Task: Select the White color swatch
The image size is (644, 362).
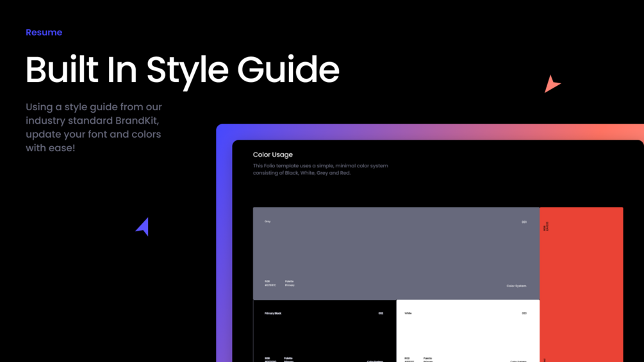Action: (x=468, y=331)
